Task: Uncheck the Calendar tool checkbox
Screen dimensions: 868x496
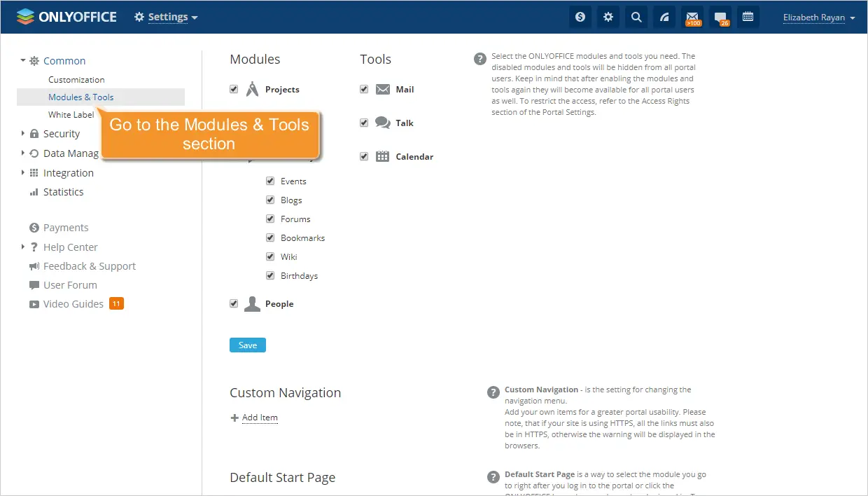Action: click(x=364, y=156)
